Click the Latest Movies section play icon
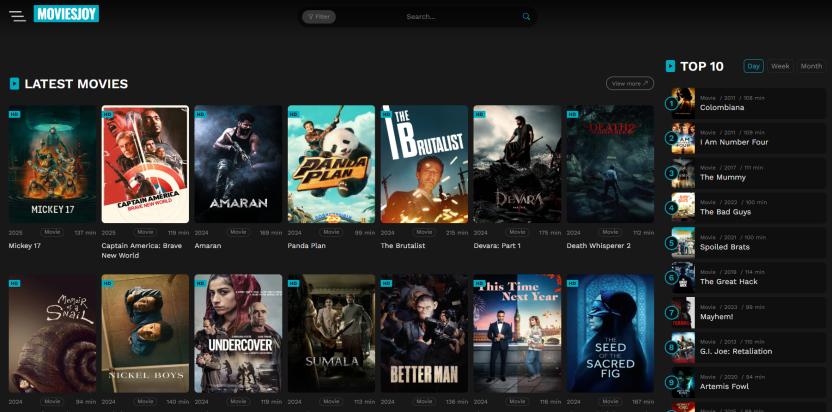The width and height of the screenshot is (832, 412). (14, 84)
